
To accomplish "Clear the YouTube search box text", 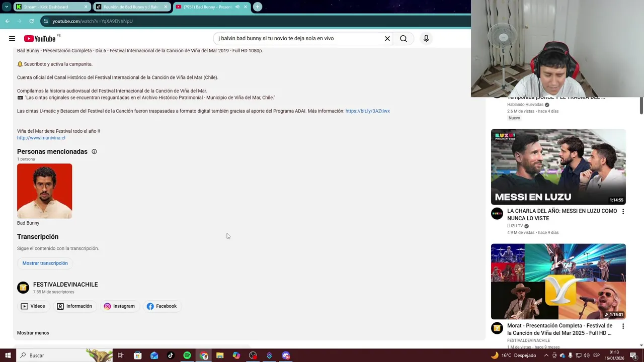I will tap(387, 39).
